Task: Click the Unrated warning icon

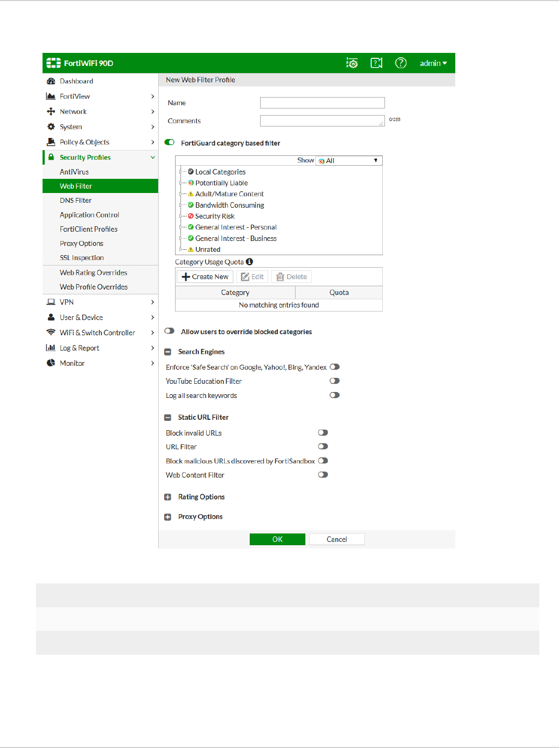Action: [191, 250]
